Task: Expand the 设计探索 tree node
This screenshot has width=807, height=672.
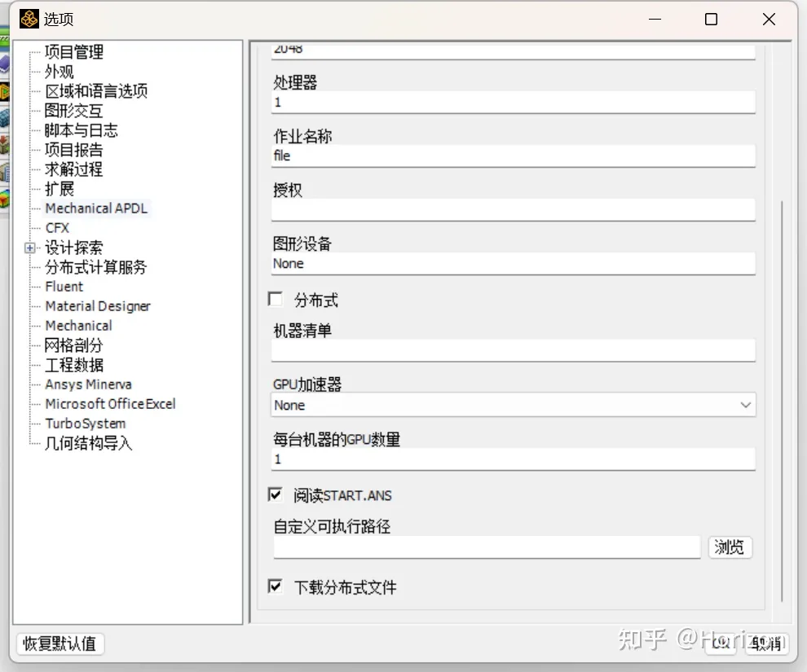Action: click(x=30, y=248)
